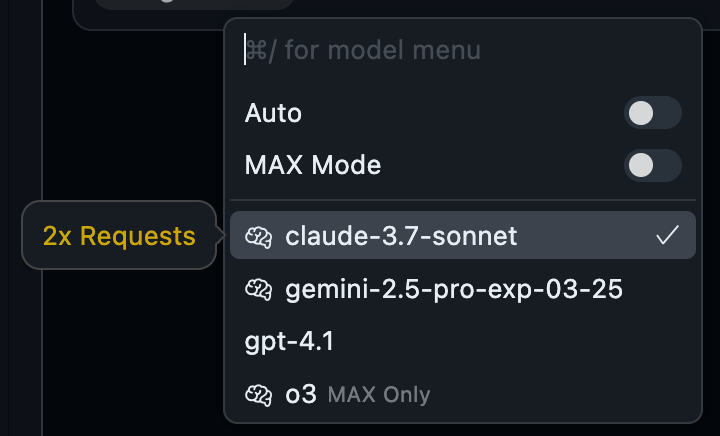Image resolution: width=720 pixels, height=436 pixels.
Task: Click the brain icon beside claude-3.7-sonnet
Action: (x=259, y=237)
